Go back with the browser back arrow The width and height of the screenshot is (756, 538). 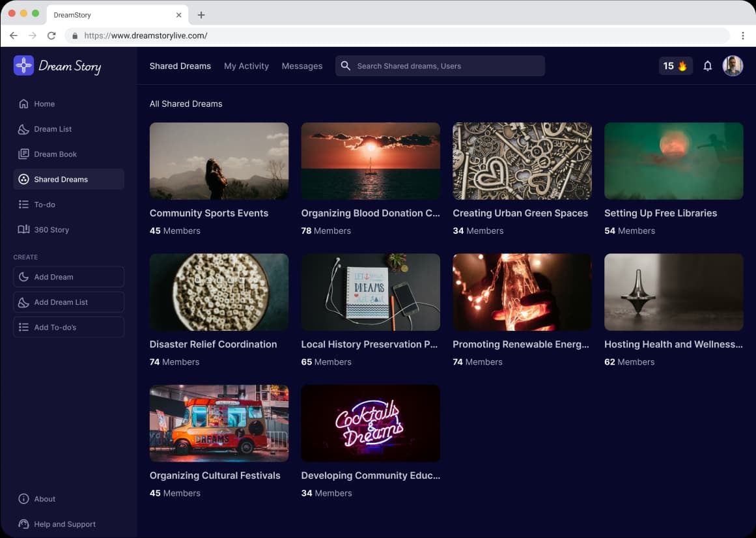14,36
